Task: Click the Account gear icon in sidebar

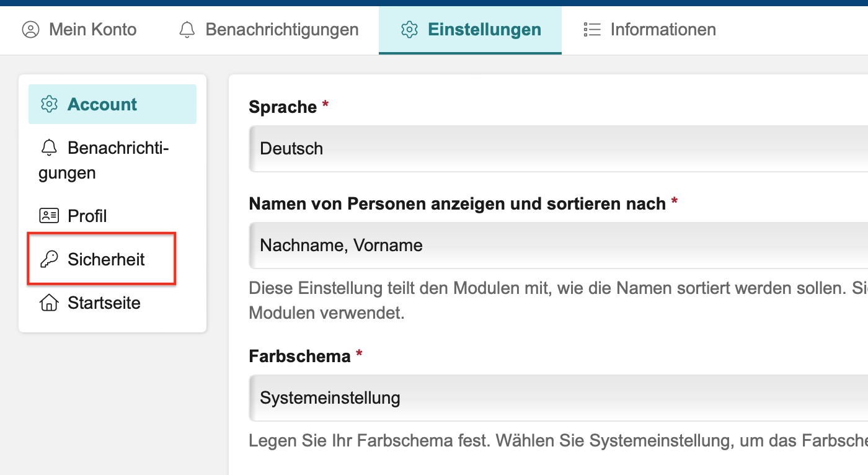Action: pos(49,104)
